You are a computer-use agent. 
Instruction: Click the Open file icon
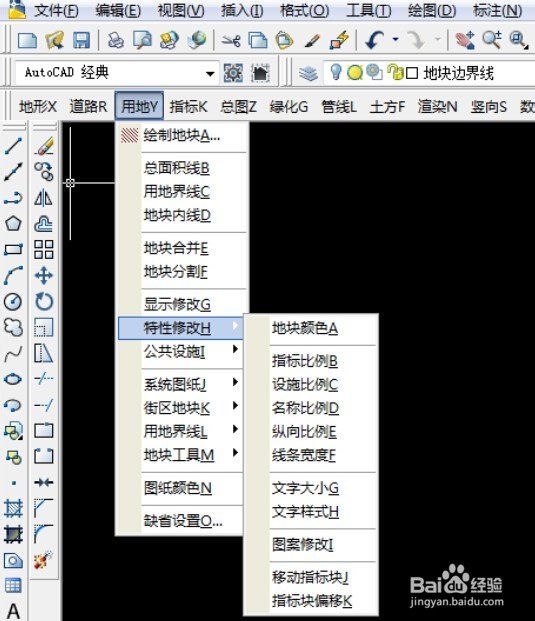54,40
